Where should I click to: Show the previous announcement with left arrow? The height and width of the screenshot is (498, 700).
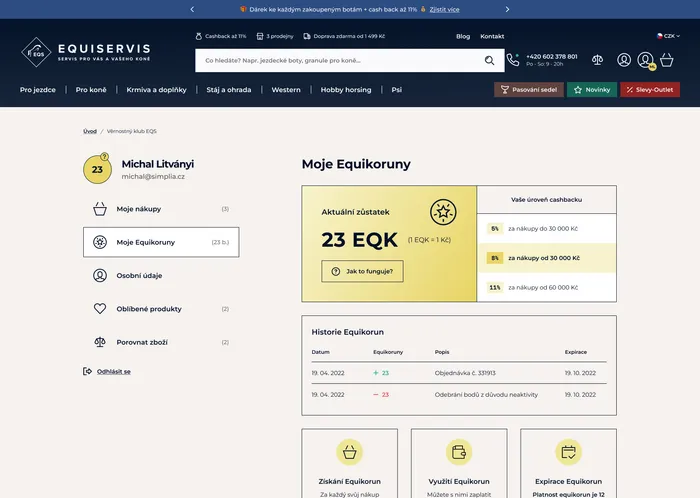point(192,9)
